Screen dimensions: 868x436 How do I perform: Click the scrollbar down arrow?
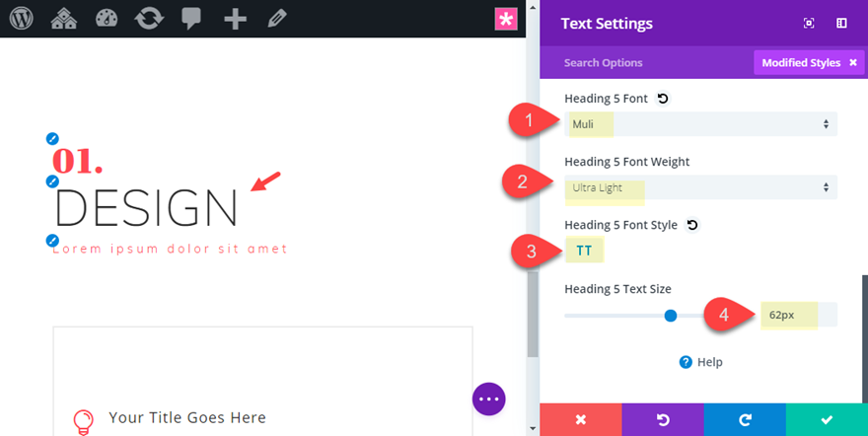pyautogui.click(x=533, y=429)
